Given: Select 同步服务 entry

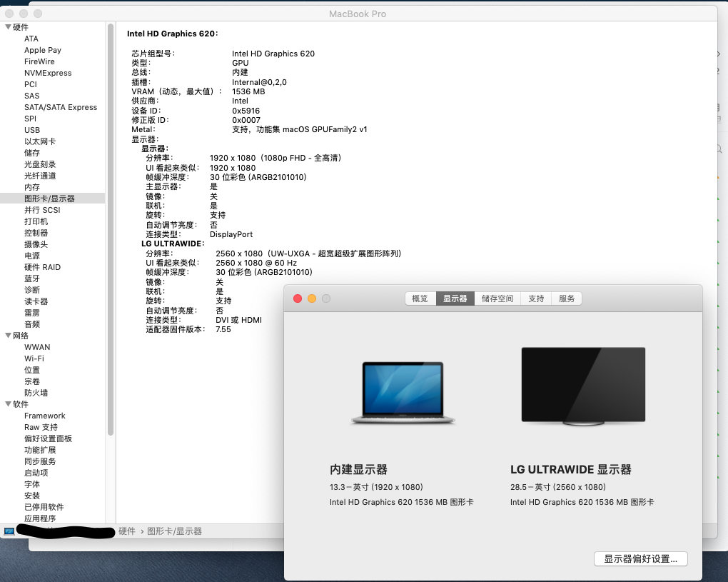Looking at the screenshot, I should tap(40, 461).
